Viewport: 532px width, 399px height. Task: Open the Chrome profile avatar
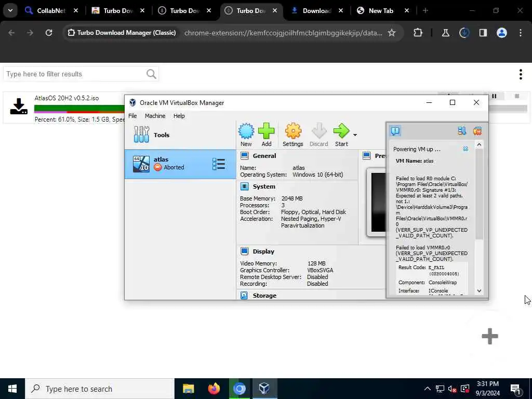click(x=502, y=33)
